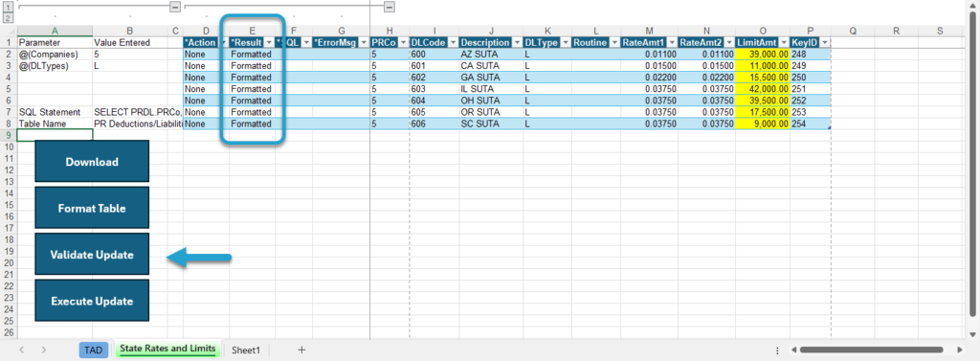Select the AZ SUTA description cell
This screenshot has height=361, width=980.
pos(491,55)
